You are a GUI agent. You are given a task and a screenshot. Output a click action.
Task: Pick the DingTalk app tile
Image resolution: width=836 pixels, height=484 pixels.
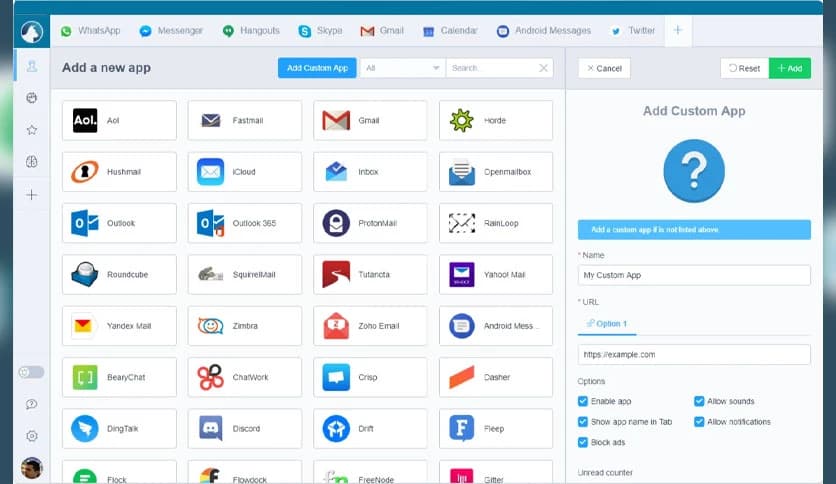pos(119,429)
